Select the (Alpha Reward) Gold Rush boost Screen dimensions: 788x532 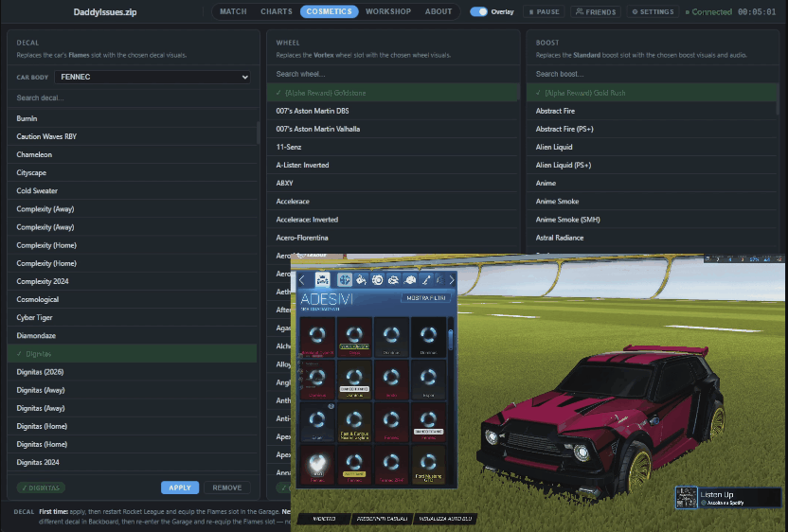coord(652,93)
